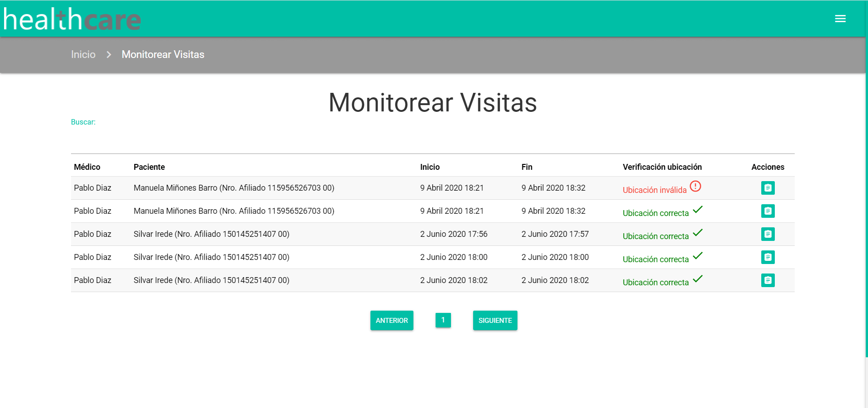
Task: Go to Inicio breadcrumb link
Action: tap(83, 54)
